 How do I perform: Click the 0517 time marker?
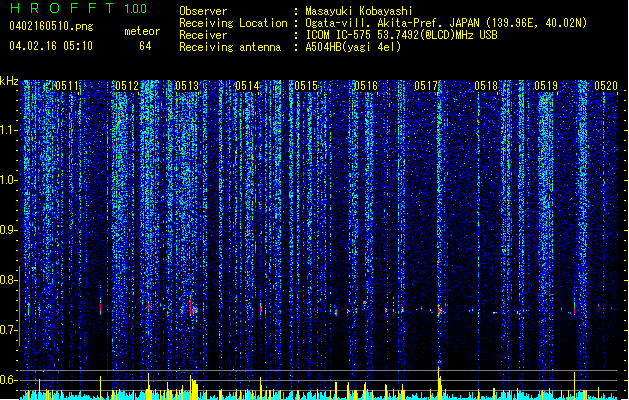(x=426, y=86)
